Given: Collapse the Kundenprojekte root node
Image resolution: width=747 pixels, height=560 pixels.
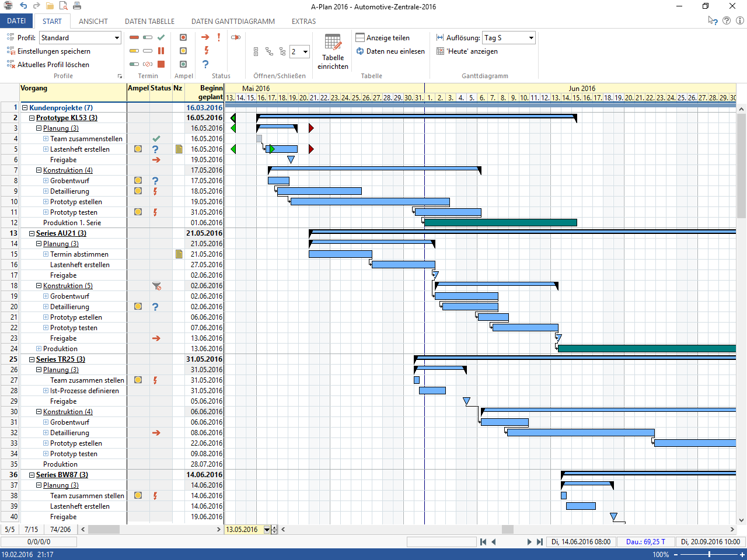Looking at the screenshot, I should [x=25, y=107].
